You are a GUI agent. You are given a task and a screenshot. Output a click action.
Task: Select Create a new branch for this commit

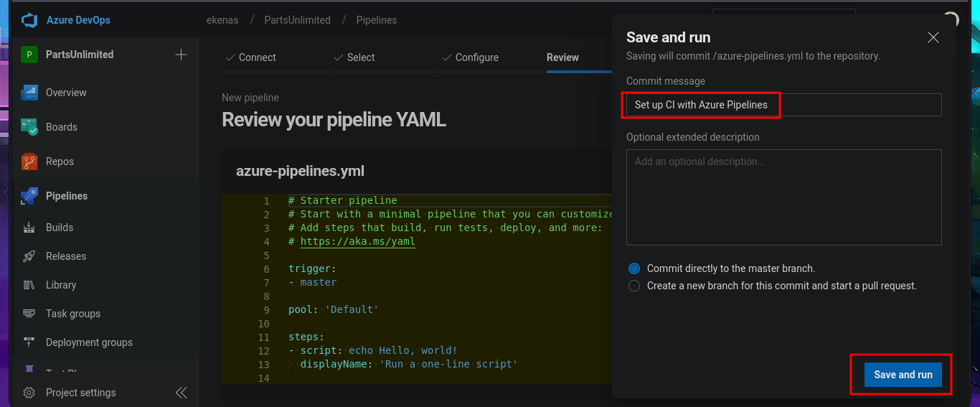point(634,286)
